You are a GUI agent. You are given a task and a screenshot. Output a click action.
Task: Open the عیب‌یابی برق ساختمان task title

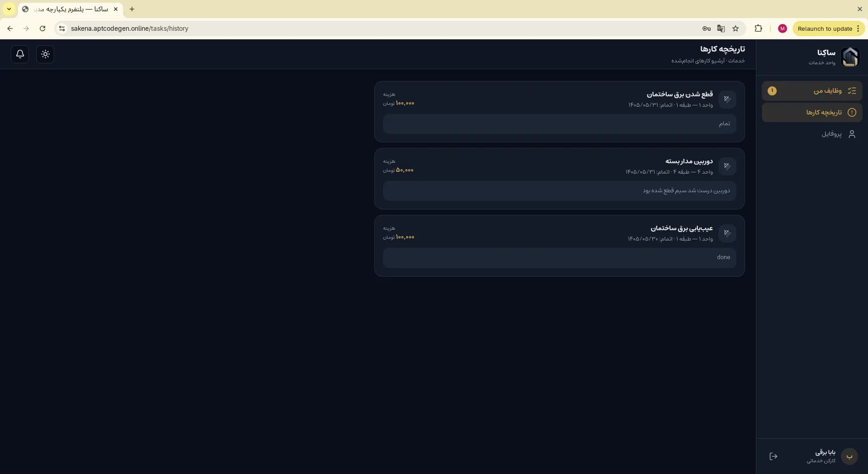coord(682,228)
